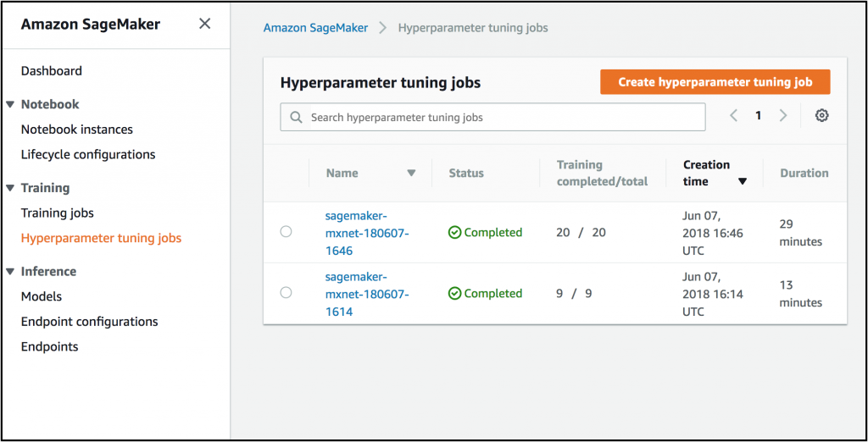The image size is (868, 442).
Task: Open Endpoint configurations page
Action: pyautogui.click(x=89, y=322)
